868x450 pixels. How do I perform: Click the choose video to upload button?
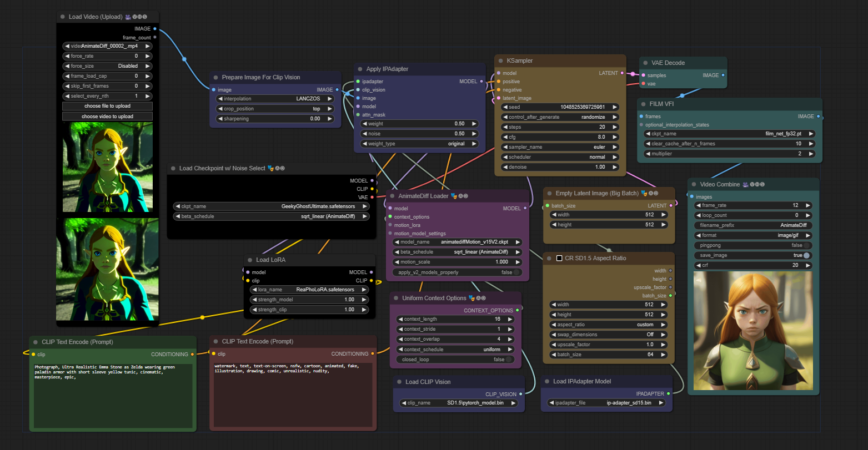tap(107, 116)
